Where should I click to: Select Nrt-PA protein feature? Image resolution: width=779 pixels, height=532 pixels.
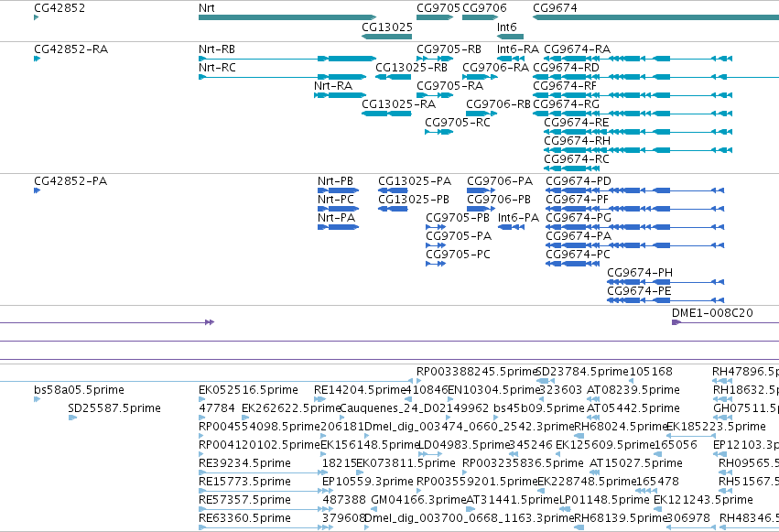click(338, 227)
